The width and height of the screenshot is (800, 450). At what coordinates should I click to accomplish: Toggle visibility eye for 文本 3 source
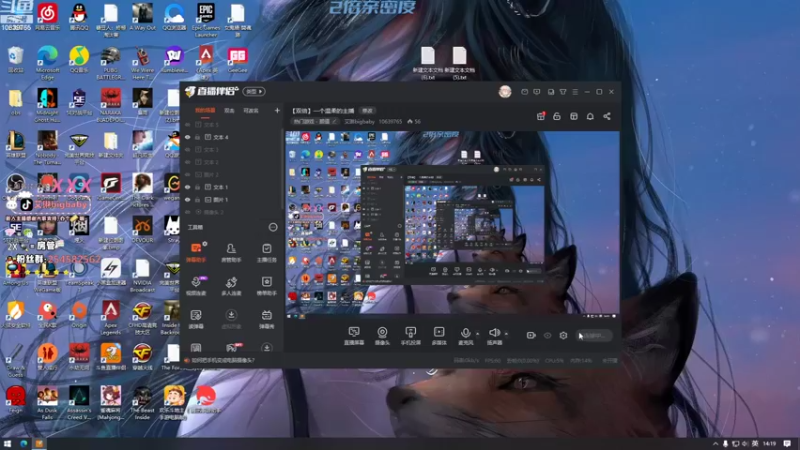(x=188, y=149)
